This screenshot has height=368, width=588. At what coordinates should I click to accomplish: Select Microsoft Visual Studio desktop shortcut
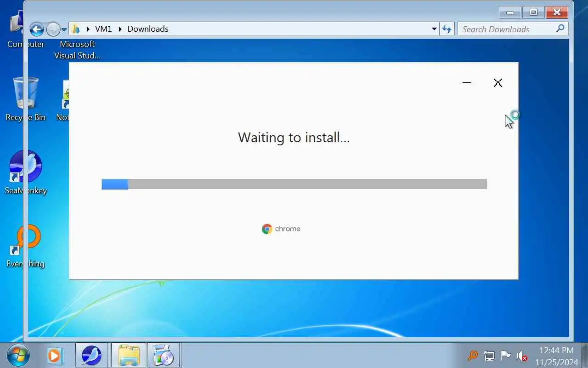pyautogui.click(x=77, y=50)
